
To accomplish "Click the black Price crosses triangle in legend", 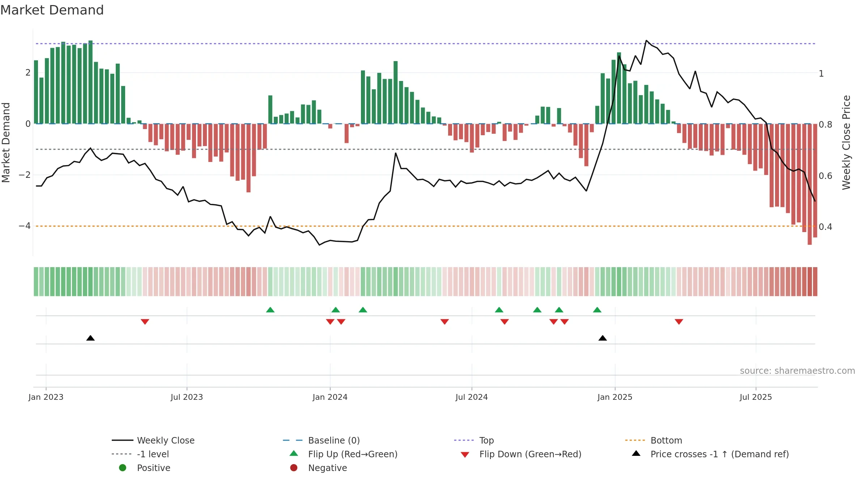I will pyautogui.click(x=636, y=453).
